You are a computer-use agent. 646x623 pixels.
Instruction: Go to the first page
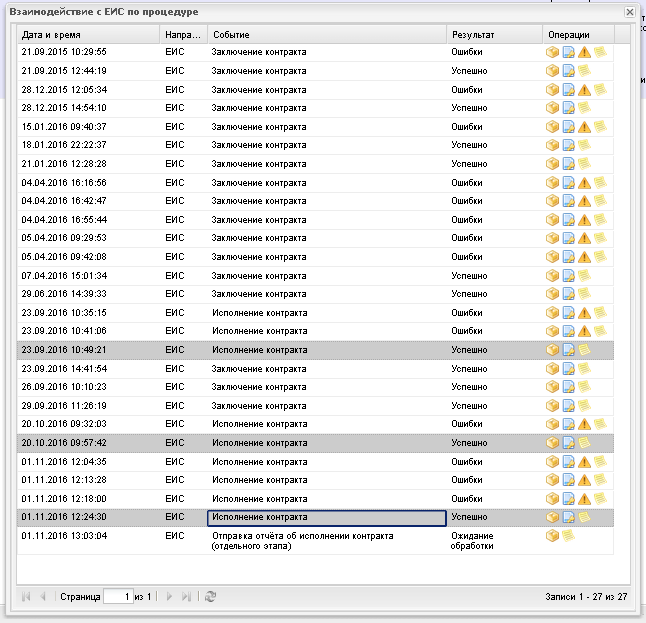(26, 597)
